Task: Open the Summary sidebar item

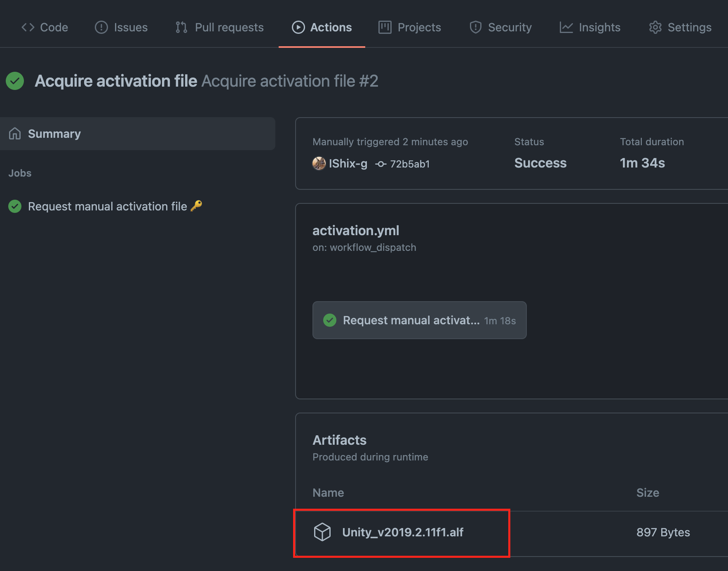Action: 138,134
